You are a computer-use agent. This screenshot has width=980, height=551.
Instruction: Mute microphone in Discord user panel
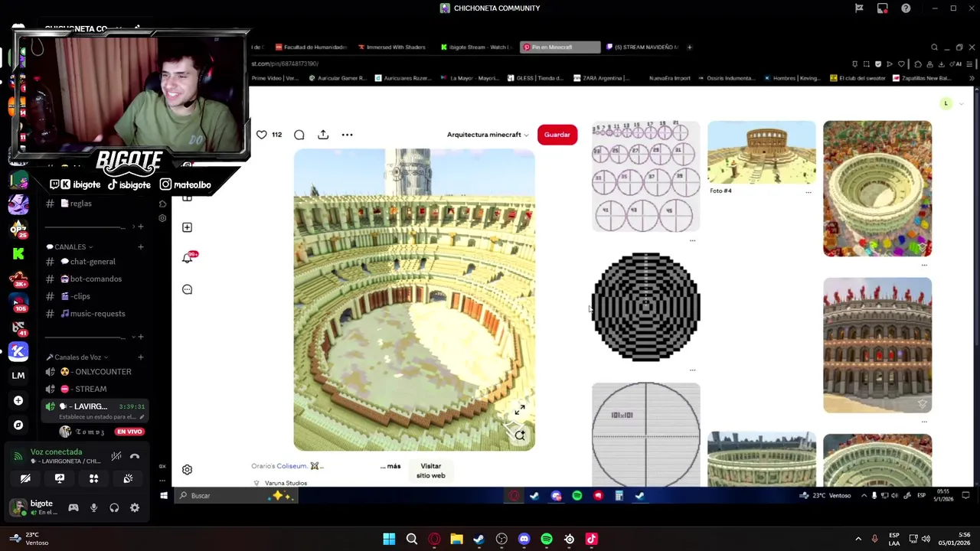coord(94,507)
